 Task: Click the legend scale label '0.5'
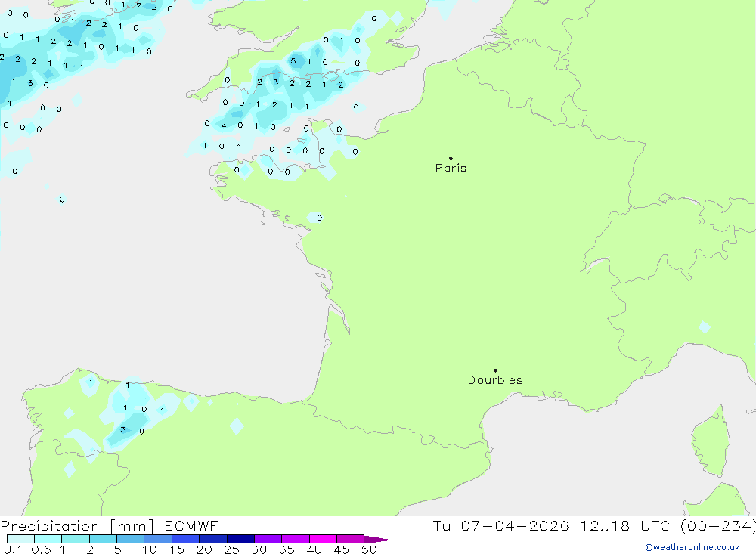tap(41, 549)
